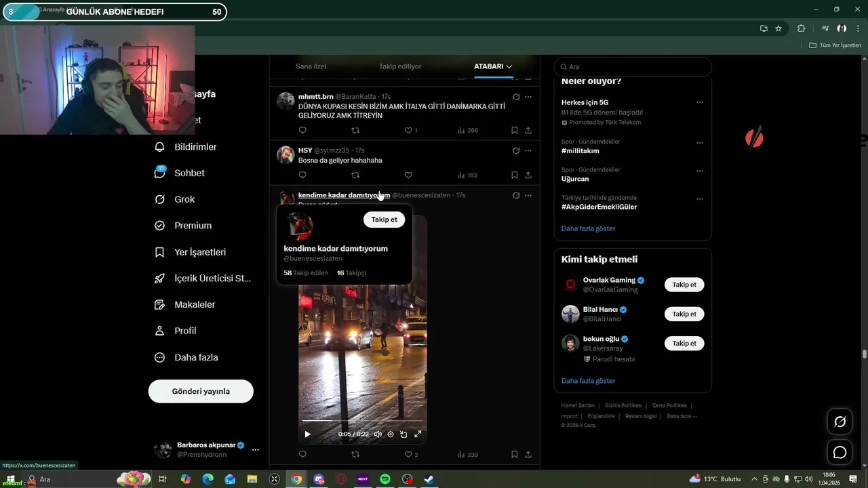868x488 pixels.
Task: Share HSY's tweet
Action: click(x=528, y=175)
